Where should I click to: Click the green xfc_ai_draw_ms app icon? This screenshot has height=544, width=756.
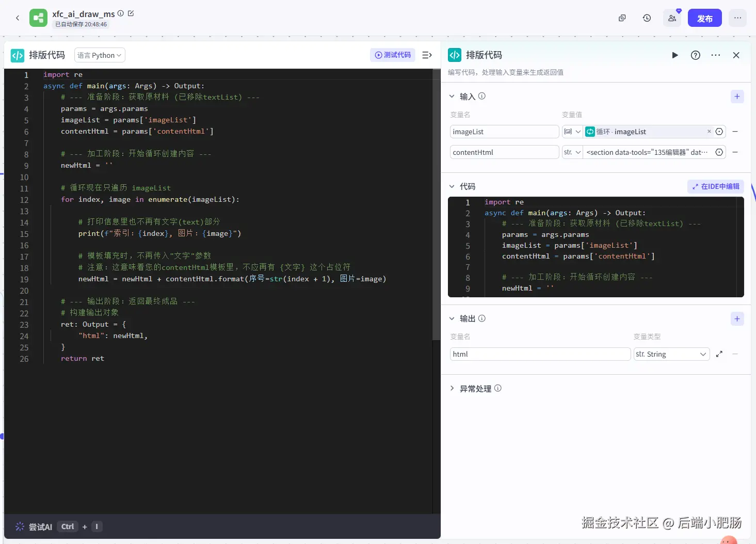(38, 18)
